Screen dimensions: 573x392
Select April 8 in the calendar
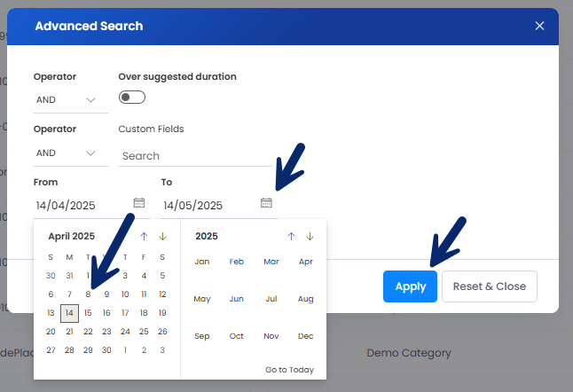pos(88,294)
